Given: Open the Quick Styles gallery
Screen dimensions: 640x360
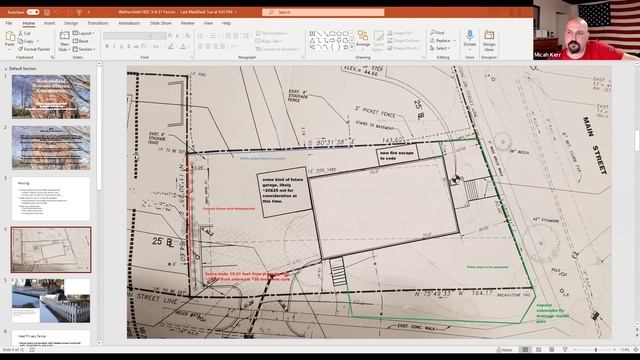Looking at the screenshot, I should click(378, 40).
